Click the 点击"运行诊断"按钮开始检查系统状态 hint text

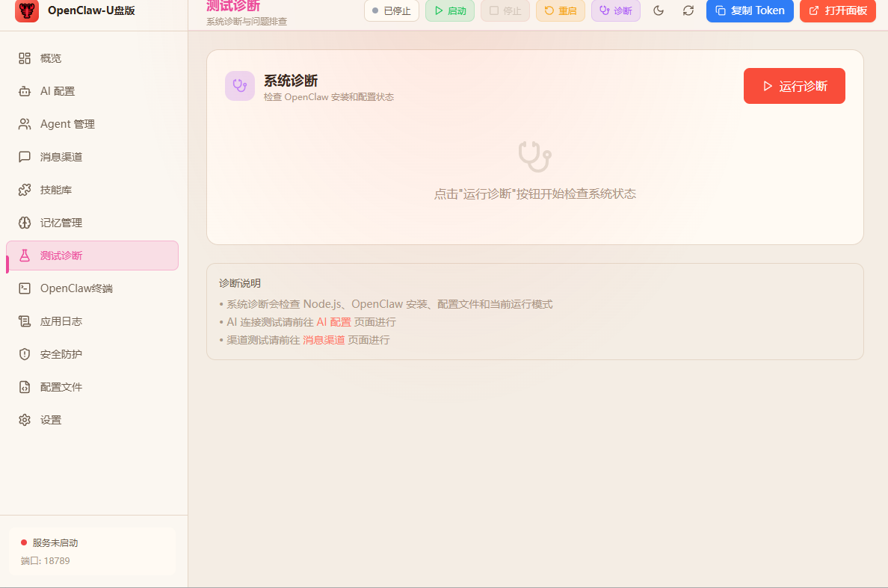[534, 194]
